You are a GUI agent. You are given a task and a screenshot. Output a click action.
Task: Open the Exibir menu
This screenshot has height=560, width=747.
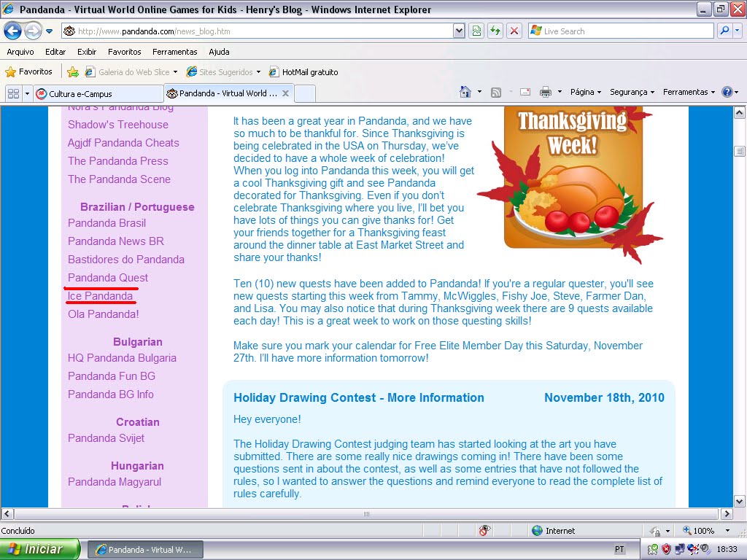tap(87, 52)
